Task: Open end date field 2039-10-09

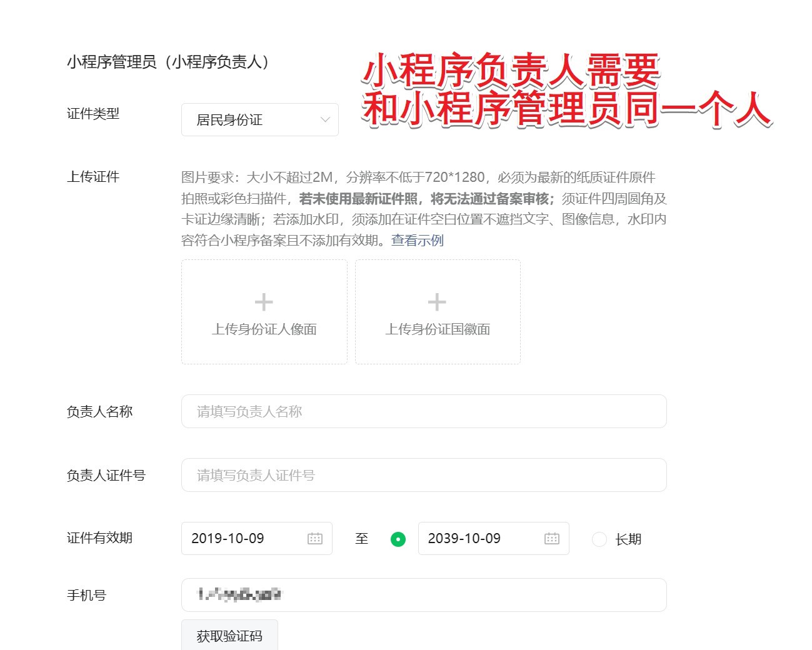Action: [x=493, y=538]
